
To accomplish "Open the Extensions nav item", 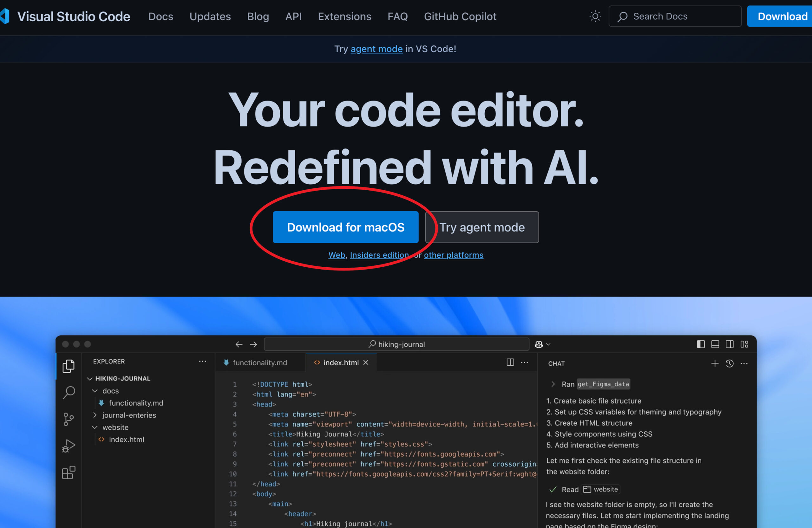I will pyautogui.click(x=344, y=16).
